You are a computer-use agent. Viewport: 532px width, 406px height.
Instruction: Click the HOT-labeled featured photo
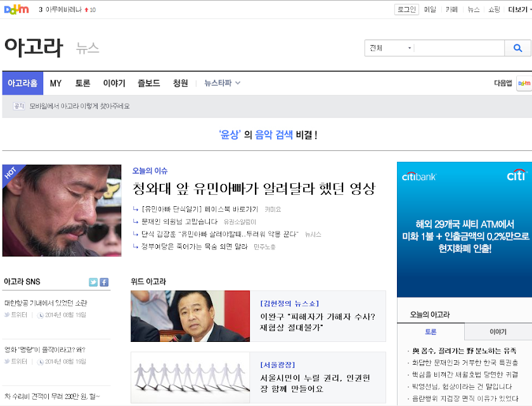[x=62, y=211]
